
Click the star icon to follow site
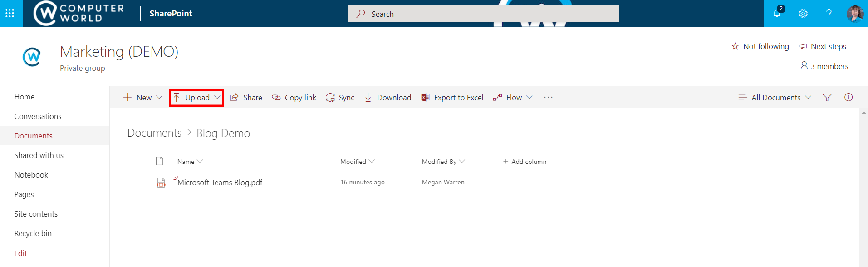click(735, 46)
